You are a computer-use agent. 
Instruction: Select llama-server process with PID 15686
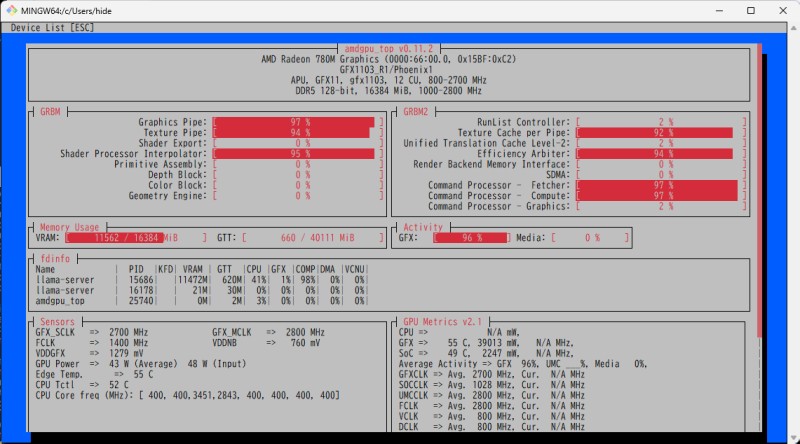(x=66, y=279)
